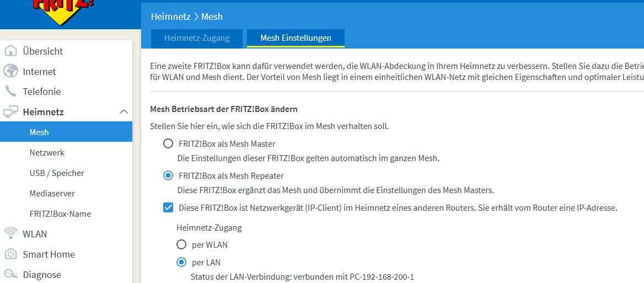This screenshot has width=644, height=283.
Task: Click the Smart Home icon
Action: (x=10, y=254)
